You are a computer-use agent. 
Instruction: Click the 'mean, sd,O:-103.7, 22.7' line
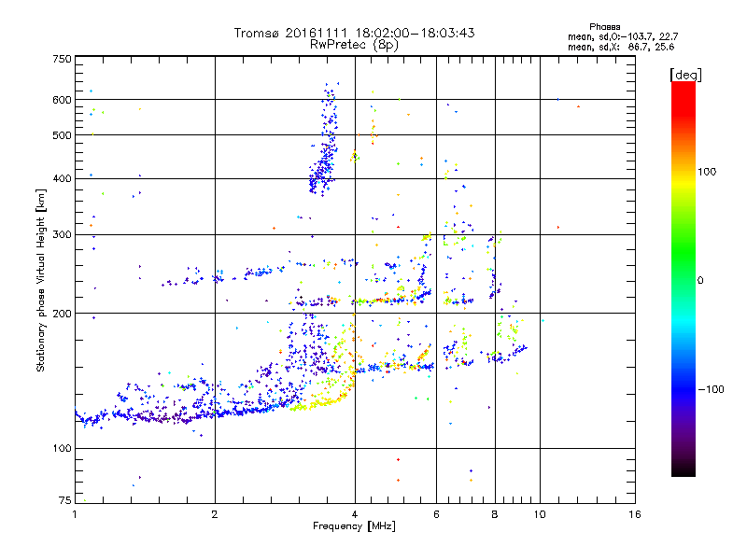(623, 36)
